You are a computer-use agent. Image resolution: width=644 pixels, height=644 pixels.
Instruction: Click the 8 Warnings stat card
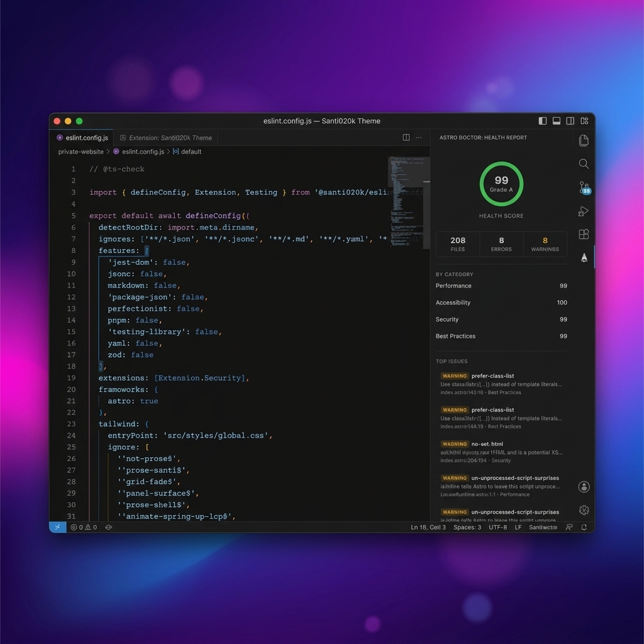tap(545, 244)
